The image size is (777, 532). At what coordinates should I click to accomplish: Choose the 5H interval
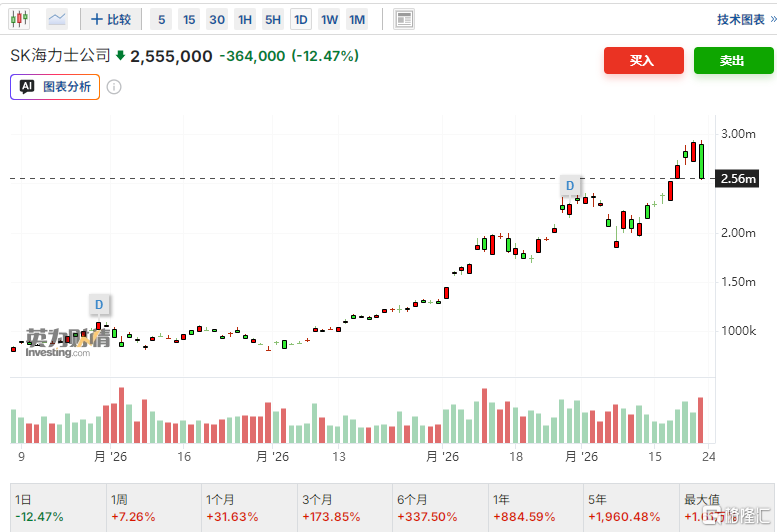click(273, 19)
